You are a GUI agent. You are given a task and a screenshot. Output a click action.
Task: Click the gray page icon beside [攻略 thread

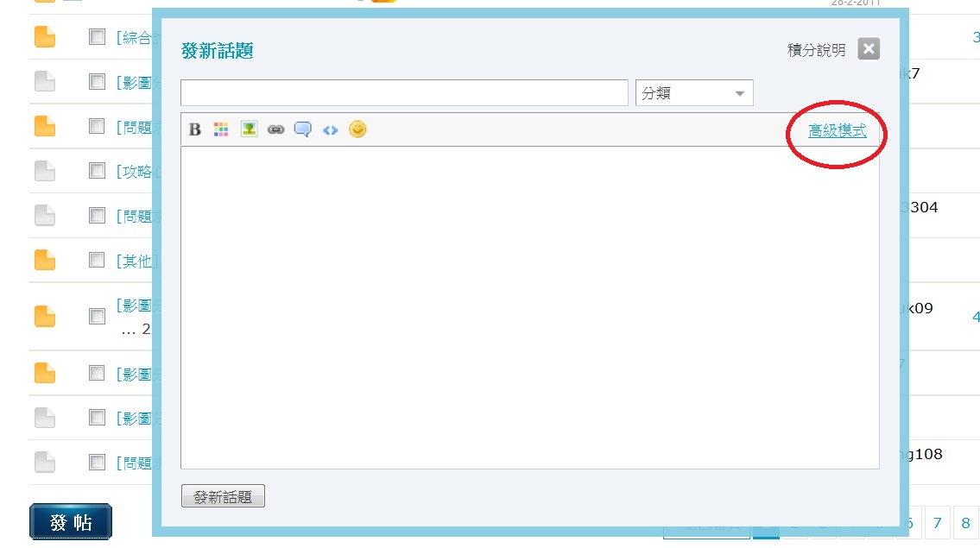(x=45, y=171)
